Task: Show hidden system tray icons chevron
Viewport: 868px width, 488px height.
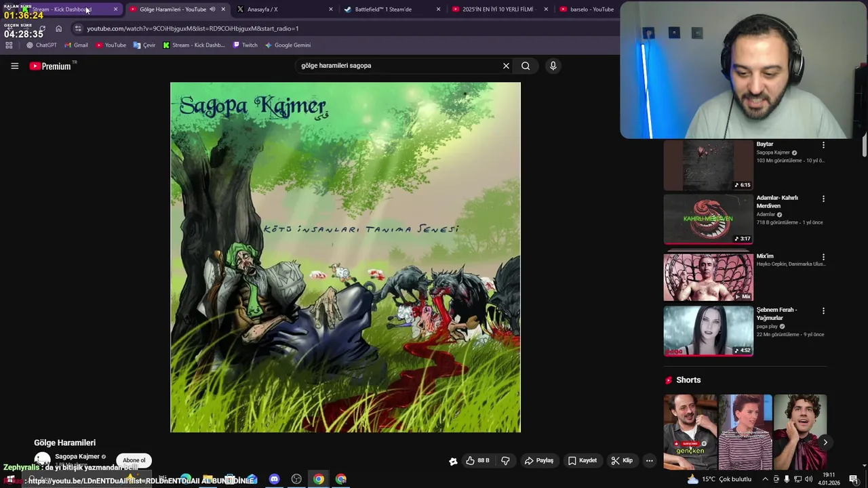Action: [x=765, y=479]
